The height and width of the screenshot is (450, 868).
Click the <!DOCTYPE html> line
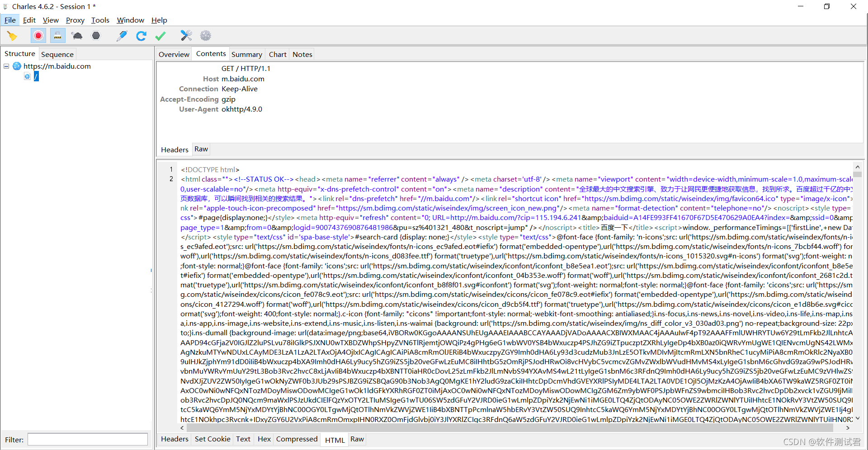pos(210,170)
